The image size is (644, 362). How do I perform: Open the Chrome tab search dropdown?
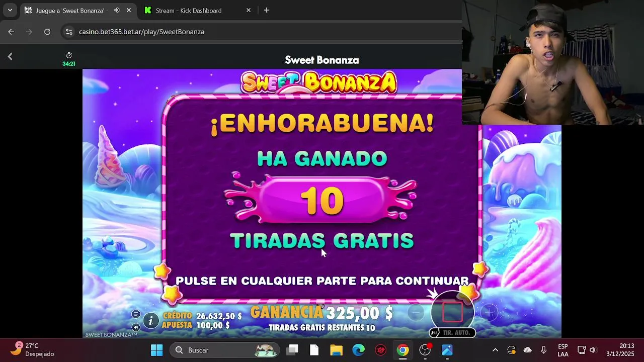point(10,10)
